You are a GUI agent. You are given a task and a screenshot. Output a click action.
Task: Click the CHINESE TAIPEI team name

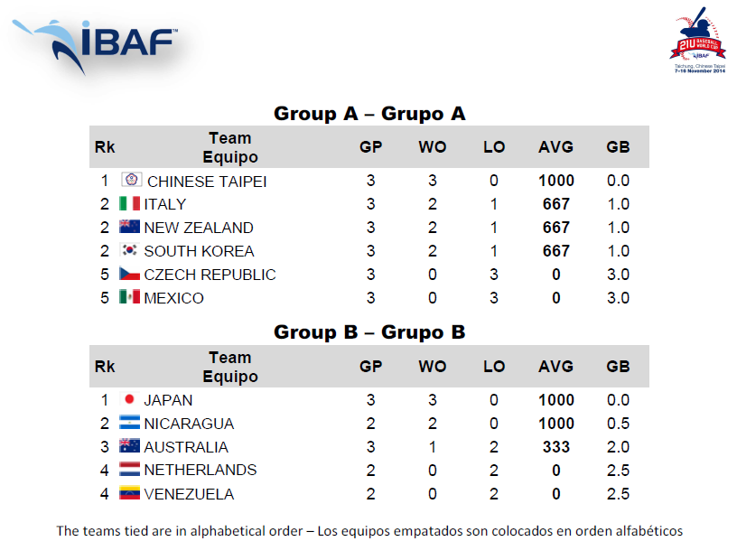click(x=207, y=182)
